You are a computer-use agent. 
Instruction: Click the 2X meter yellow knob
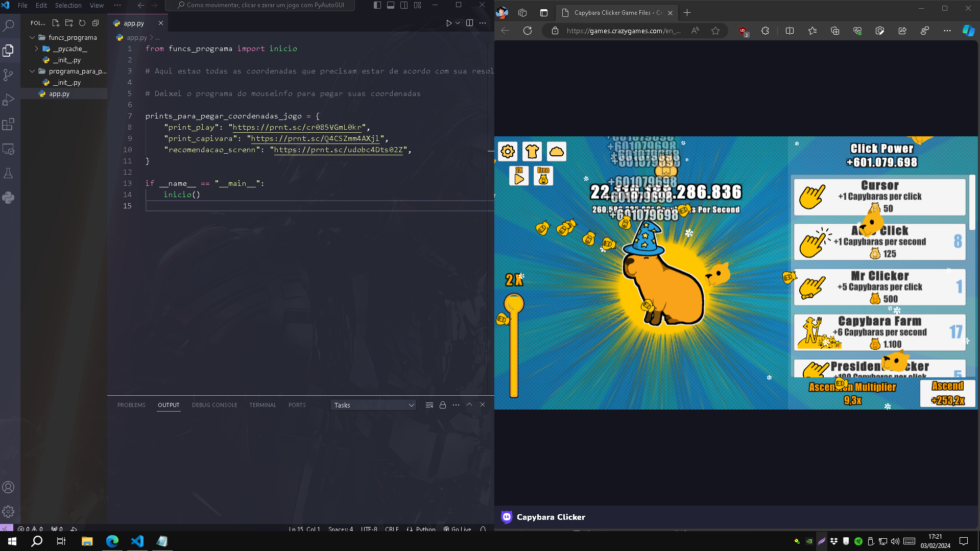[514, 303]
